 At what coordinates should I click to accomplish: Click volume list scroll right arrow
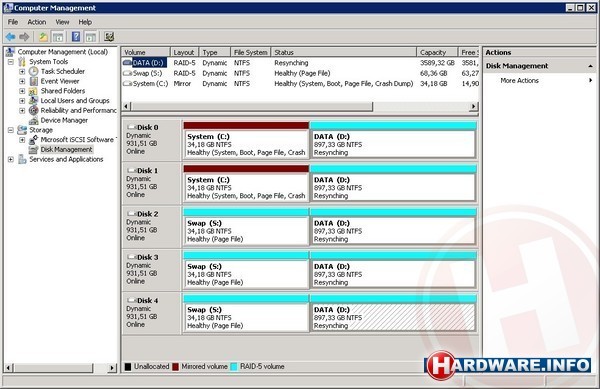coord(474,106)
